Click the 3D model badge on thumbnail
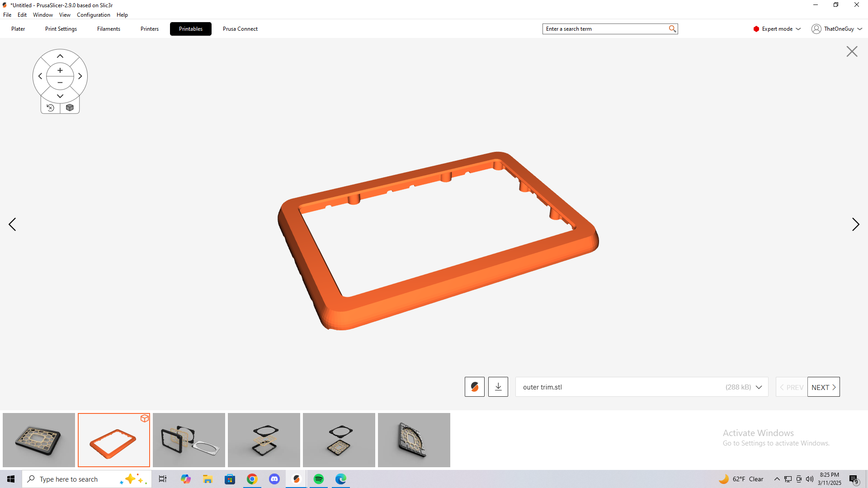This screenshot has width=868, height=488. 145,418
